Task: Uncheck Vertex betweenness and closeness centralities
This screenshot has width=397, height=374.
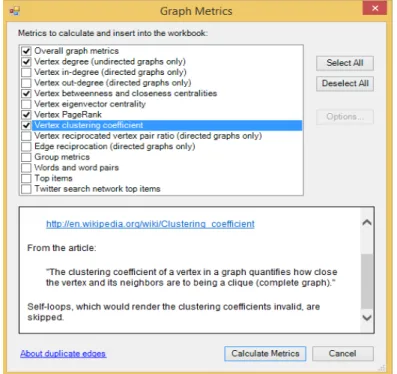Action: point(26,93)
